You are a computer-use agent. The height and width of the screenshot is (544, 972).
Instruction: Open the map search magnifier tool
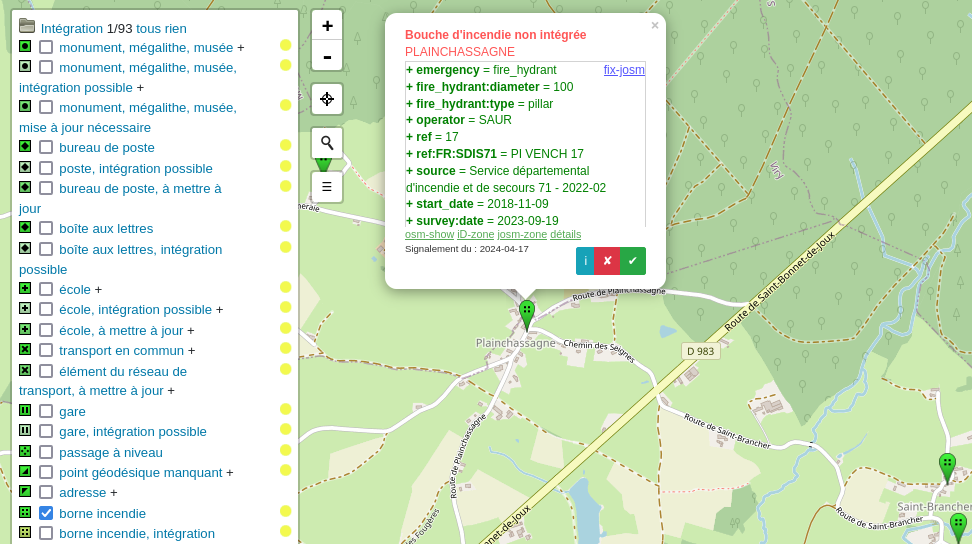coord(327,143)
